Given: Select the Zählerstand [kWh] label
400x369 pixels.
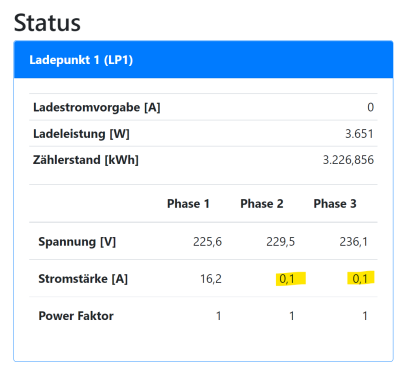Looking at the screenshot, I should [86, 160].
